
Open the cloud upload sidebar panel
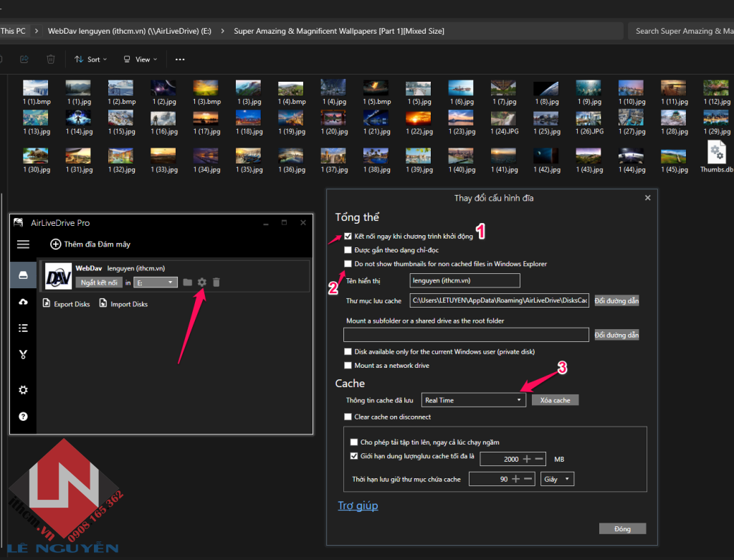(x=23, y=302)
